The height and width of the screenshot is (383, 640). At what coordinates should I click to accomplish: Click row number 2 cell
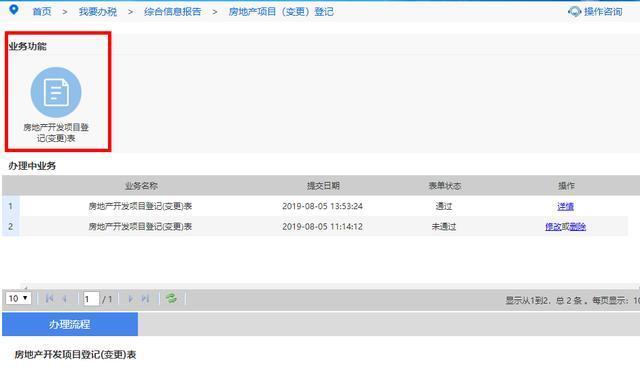coord(11,226)
